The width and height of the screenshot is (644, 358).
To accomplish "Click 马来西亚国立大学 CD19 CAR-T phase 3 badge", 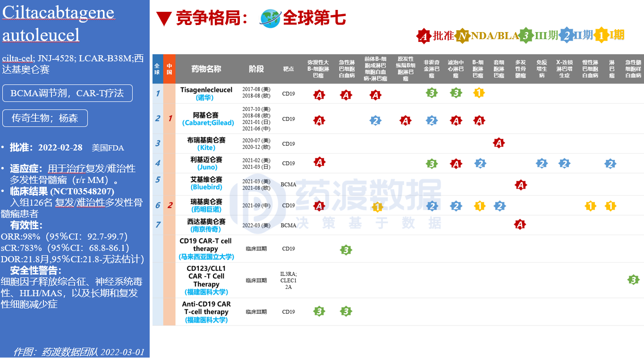I will point(346,250).
